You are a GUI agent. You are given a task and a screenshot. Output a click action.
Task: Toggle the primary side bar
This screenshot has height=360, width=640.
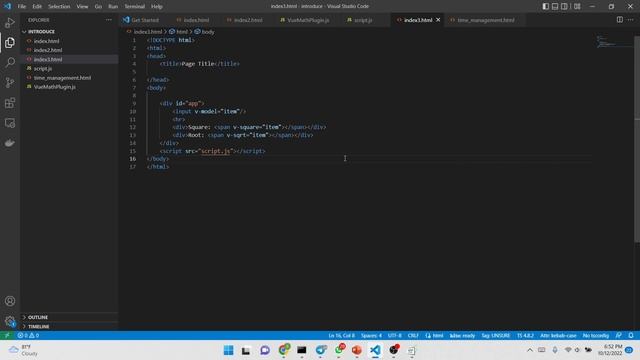pos(545,6)
